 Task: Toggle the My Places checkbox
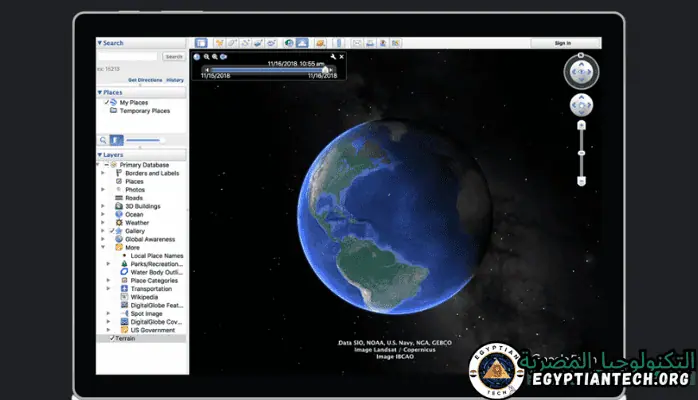point(107,102)
